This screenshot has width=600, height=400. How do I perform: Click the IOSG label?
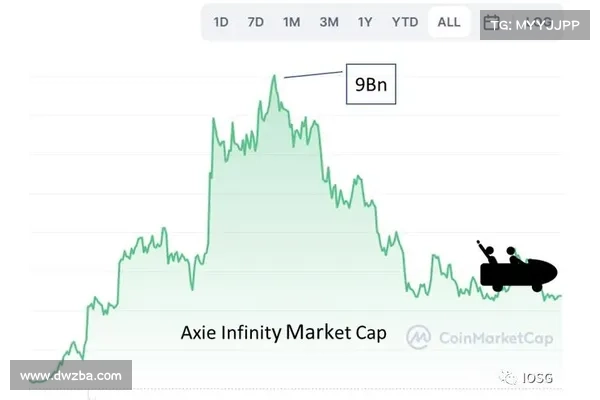coord(538,378)
